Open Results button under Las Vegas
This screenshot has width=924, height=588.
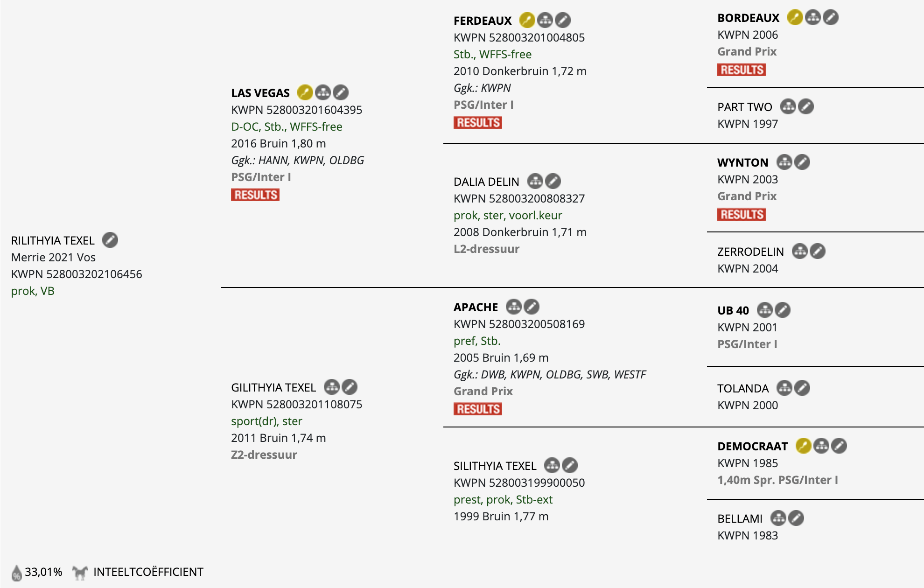point(255,195)
